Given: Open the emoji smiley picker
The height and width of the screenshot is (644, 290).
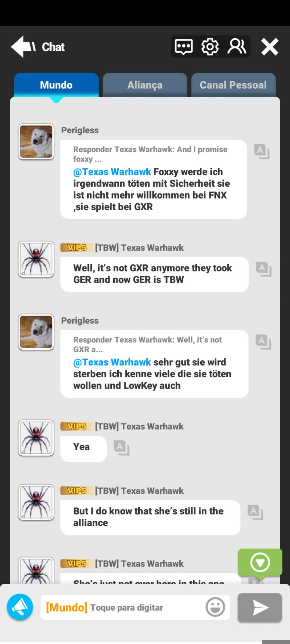Looking at the screenshot, I should coord(215,607).
